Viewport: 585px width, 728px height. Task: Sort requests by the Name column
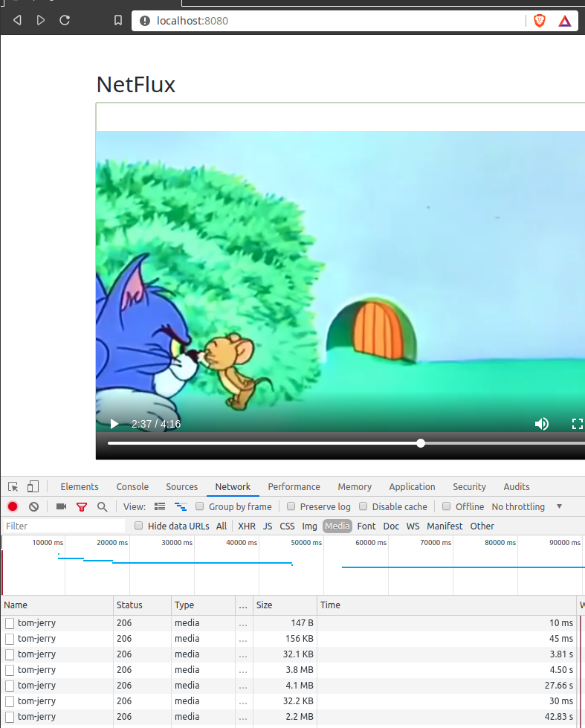(x=57, y=605)
